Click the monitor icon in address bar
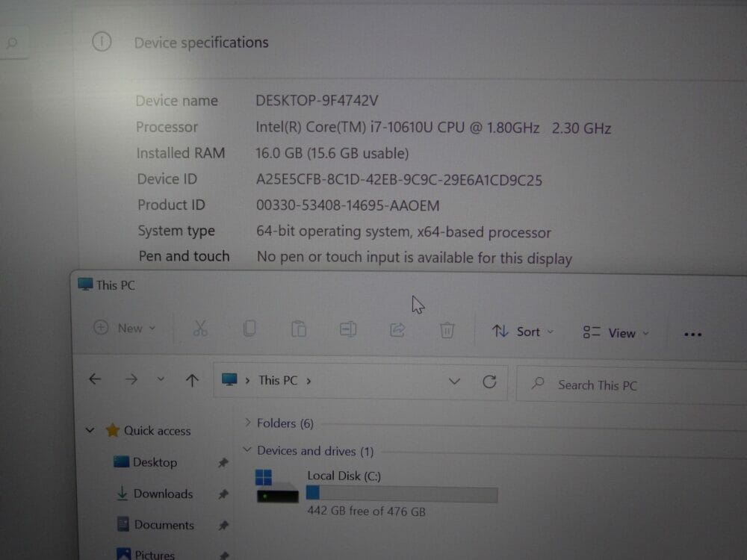747x560 pixels. (x=229, y=379)
